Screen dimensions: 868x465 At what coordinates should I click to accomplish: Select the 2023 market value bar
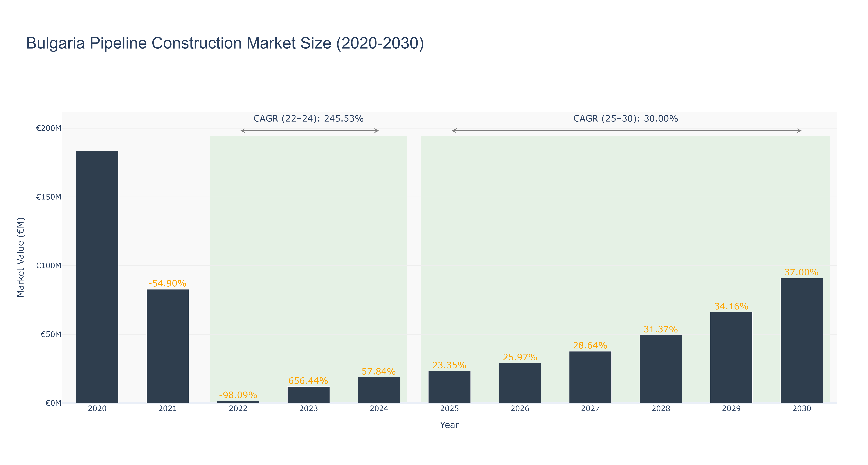click(308, 395)
